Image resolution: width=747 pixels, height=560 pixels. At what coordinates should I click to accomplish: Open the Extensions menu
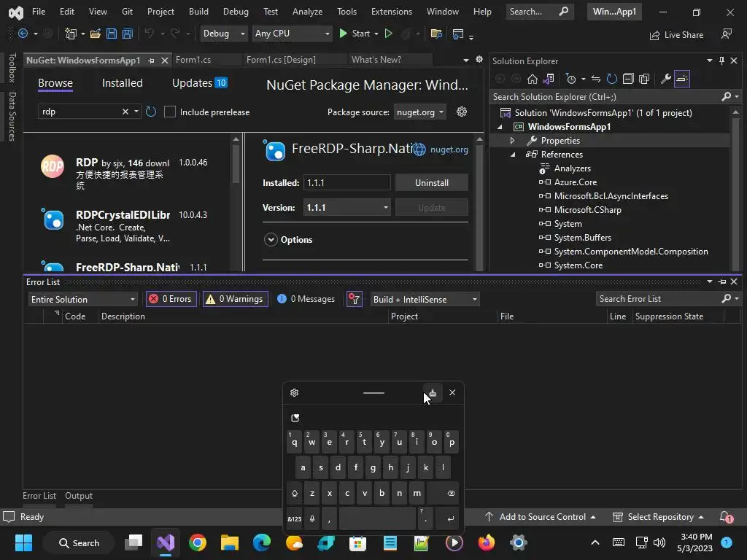(392, 12)
